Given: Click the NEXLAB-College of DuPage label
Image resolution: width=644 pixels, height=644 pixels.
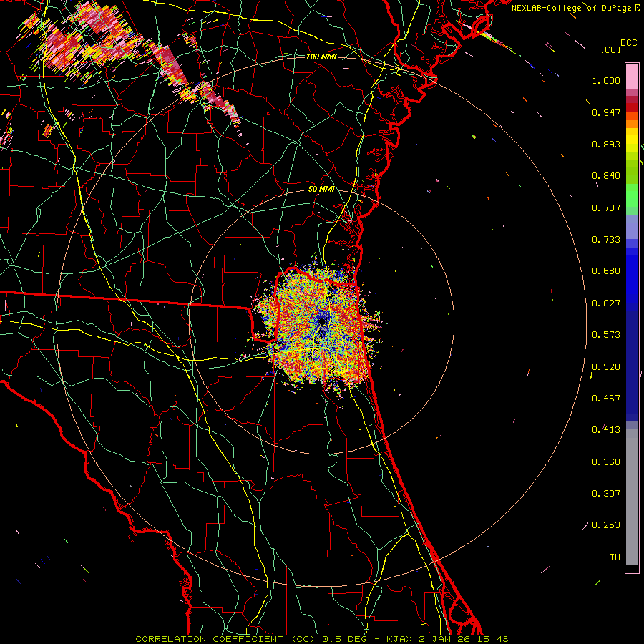Looking at the screenshot, I should tap(572, 8).
